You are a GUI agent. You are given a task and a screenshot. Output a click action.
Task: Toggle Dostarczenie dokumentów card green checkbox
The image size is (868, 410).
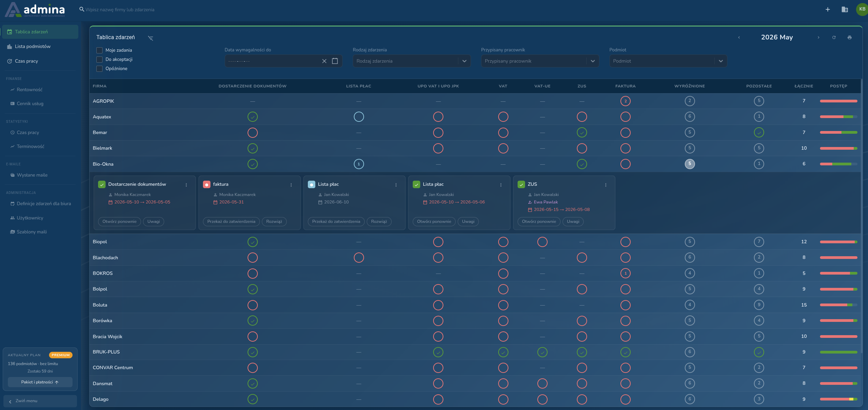pos(101,184)
